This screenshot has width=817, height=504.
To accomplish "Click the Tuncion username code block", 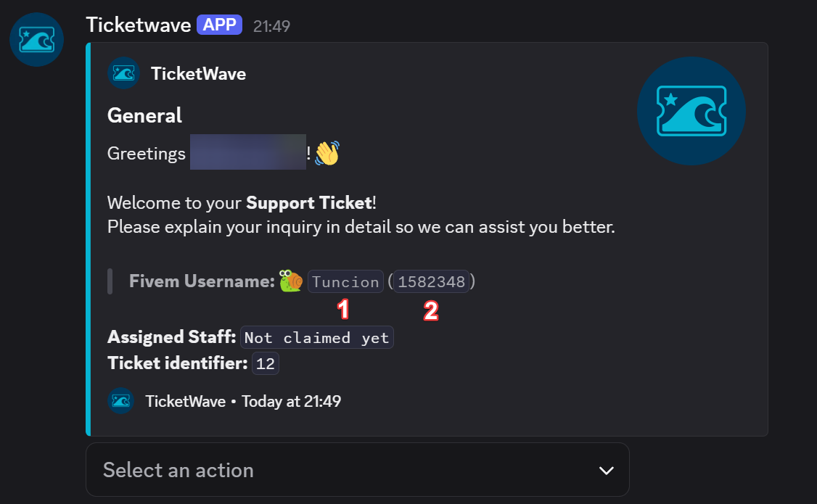I will pyautogui.click(x=345, y=281).
